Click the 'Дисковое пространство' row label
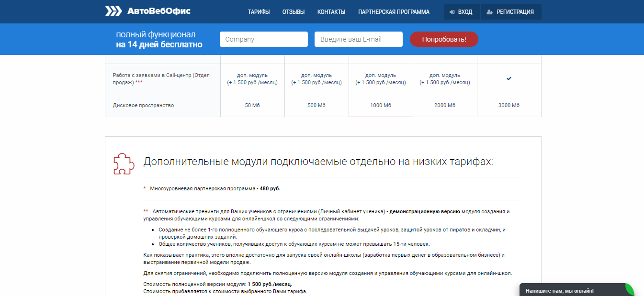Image resolution: width=644 pixels, height=296 pixels. (x=143, y=105)
